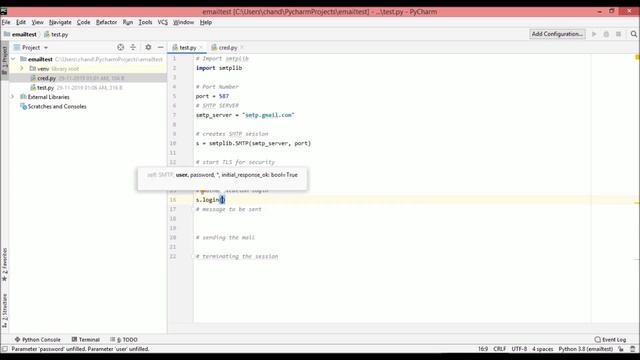The image size is (640, 360).
Task: Open the Terminal tool window
Action: click(85, 339)
